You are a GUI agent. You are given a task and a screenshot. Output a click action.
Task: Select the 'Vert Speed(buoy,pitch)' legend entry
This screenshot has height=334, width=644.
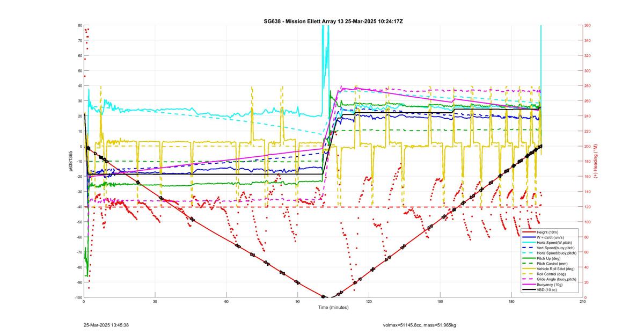pyautogui.click(x=550, y=248)
